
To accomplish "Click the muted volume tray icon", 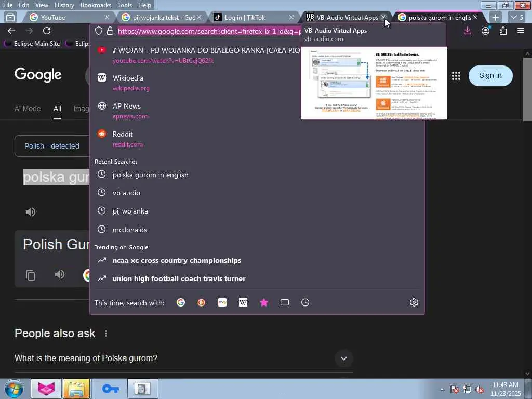I will [480, 390].
